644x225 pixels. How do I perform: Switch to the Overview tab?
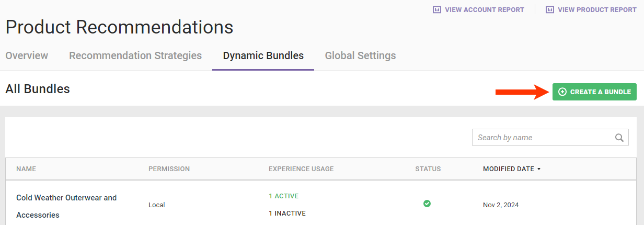tap(27, 55)
